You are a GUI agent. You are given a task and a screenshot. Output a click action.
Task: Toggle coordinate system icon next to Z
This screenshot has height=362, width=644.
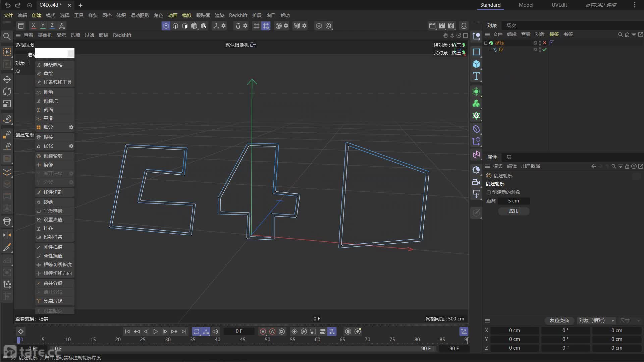[x=62, y=25]
